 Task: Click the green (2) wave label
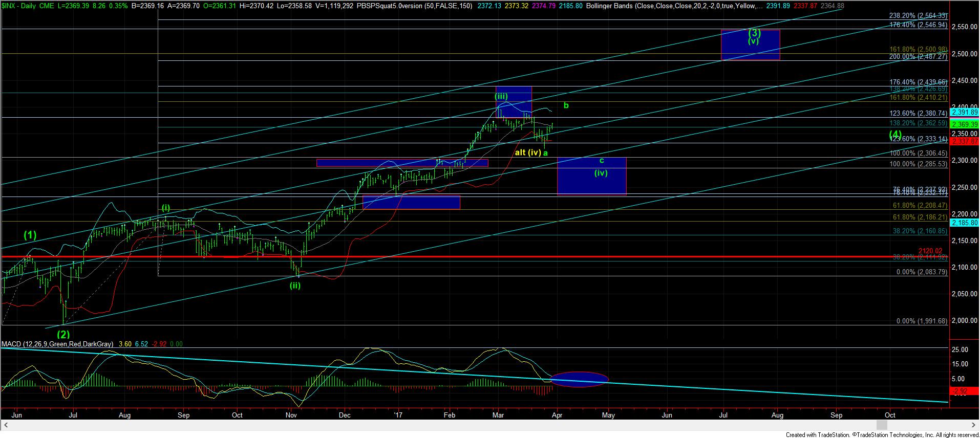(x=63, y=334)
